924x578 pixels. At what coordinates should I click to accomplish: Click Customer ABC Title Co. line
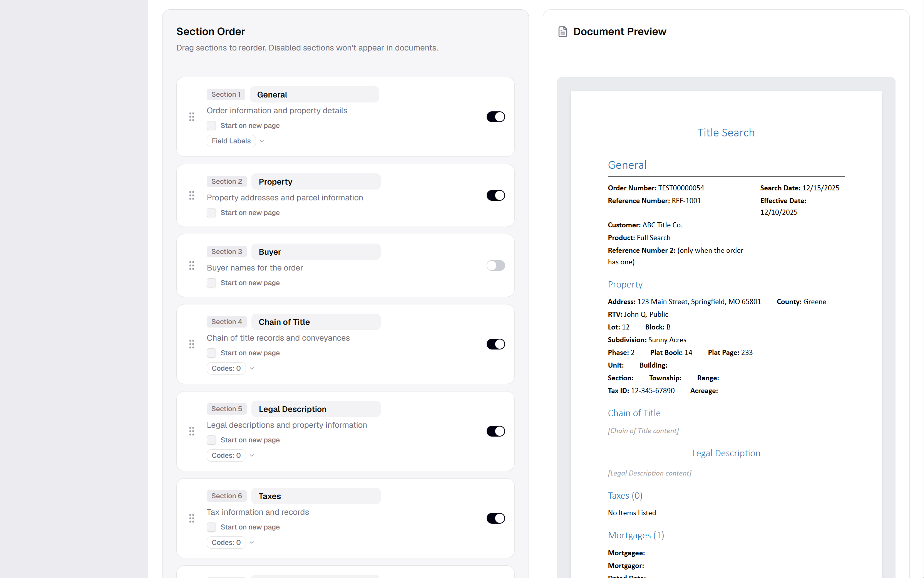tap(645, 225)
